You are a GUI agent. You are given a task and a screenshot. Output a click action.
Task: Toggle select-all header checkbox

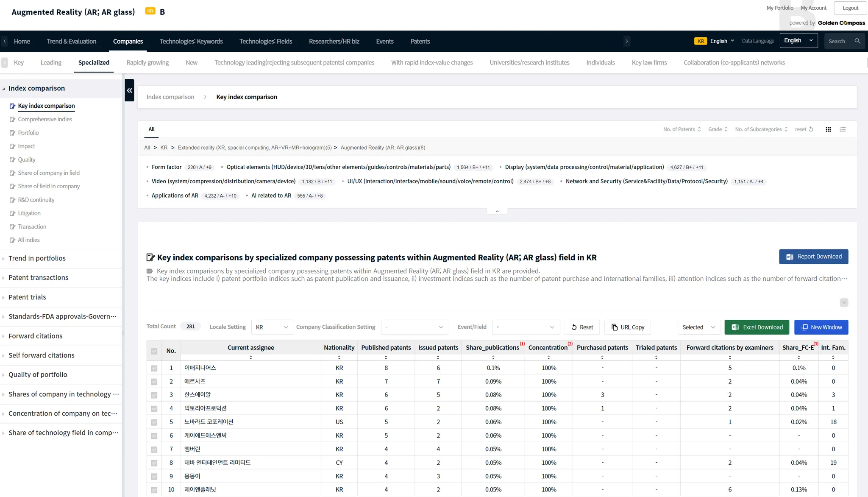coord(154,351)
